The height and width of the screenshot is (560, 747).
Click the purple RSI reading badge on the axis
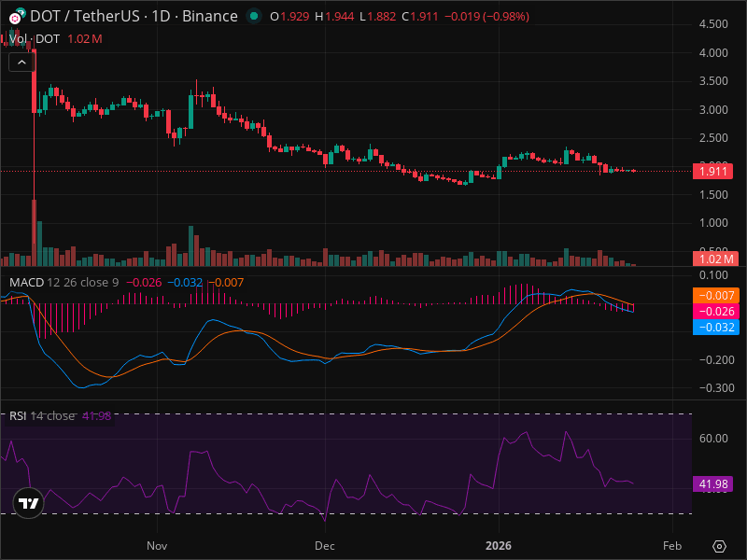pos(712,483)
